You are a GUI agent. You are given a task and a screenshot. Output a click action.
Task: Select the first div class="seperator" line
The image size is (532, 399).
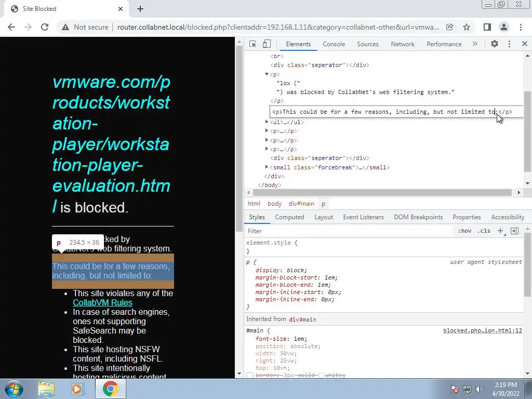click(x=320, y=65)
